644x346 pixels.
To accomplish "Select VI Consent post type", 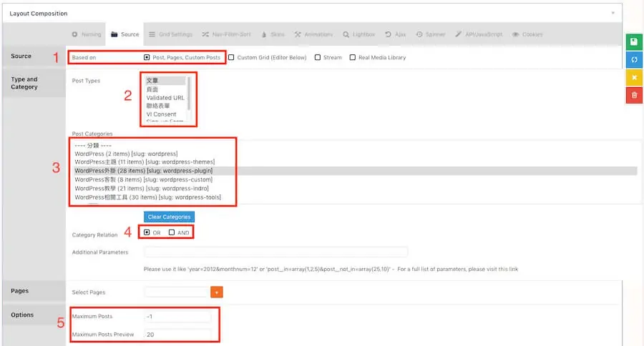I will pyautogui.click(x=165, y=114).
